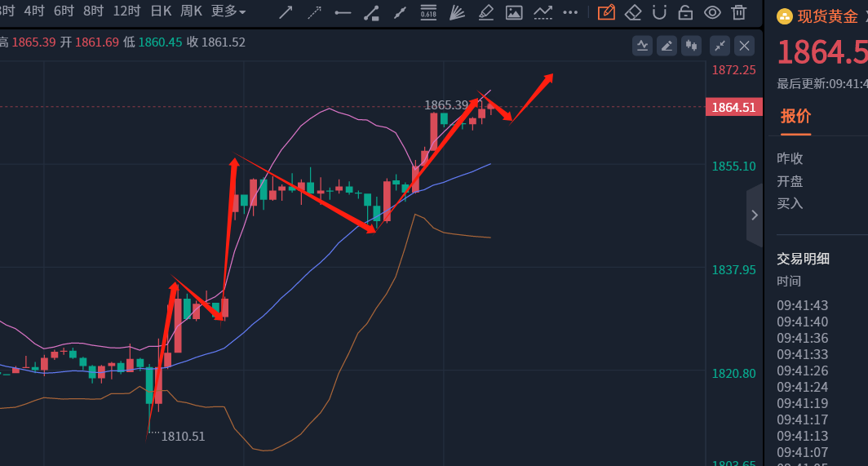The image size is (868, 466).
Task: Insert image with the picture icon
Action: pos(514,12)
